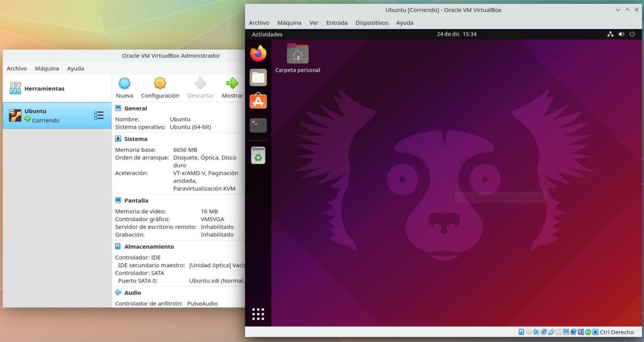This screenshot has width=644, height=342.
Task: Launch Firefox from the Ubuntu dock
Action: (x=258, y=53)
